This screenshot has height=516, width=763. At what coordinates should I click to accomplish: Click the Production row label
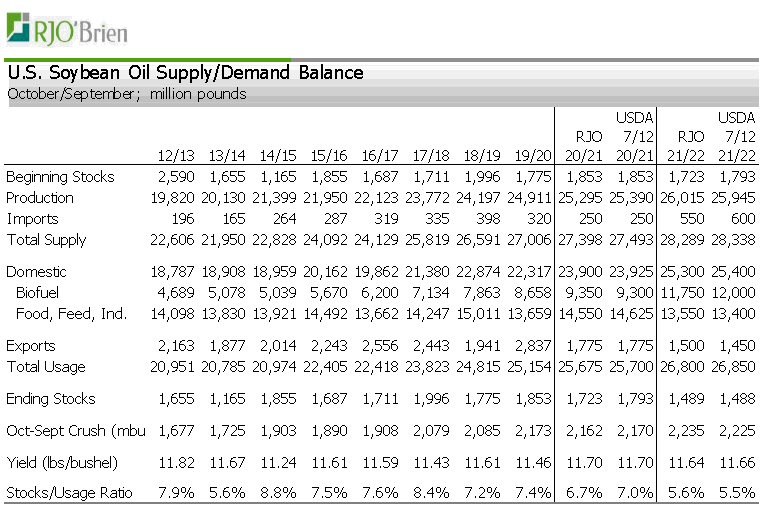pos(40,198)
